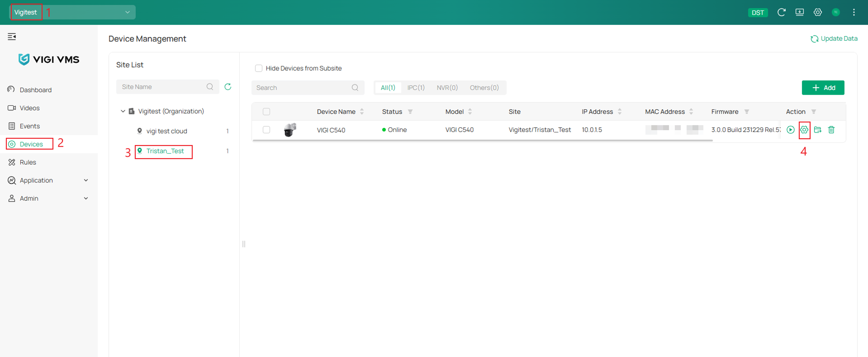
Task: Sort by MAC Address column
Action: click(x=691, y=111)
